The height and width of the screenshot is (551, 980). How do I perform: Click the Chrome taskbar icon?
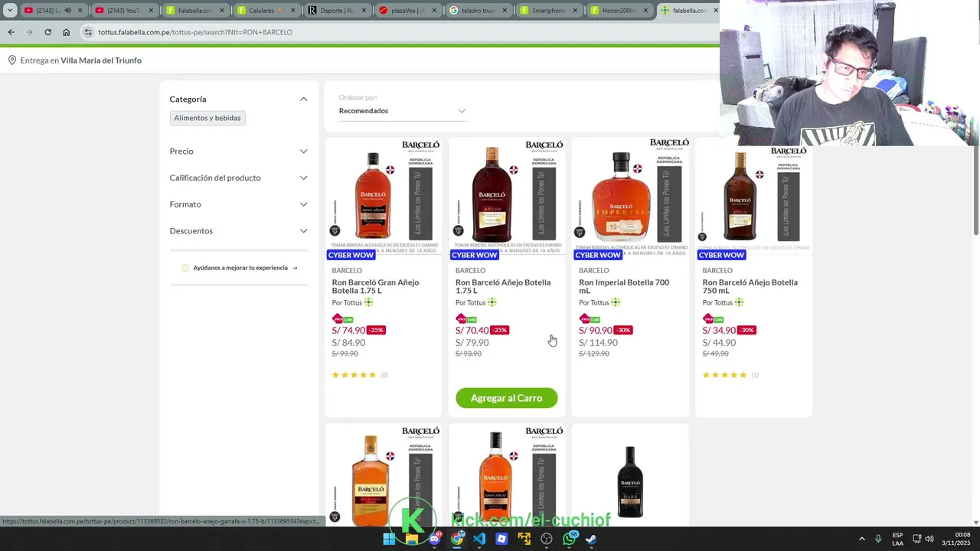tap(457, 539)
